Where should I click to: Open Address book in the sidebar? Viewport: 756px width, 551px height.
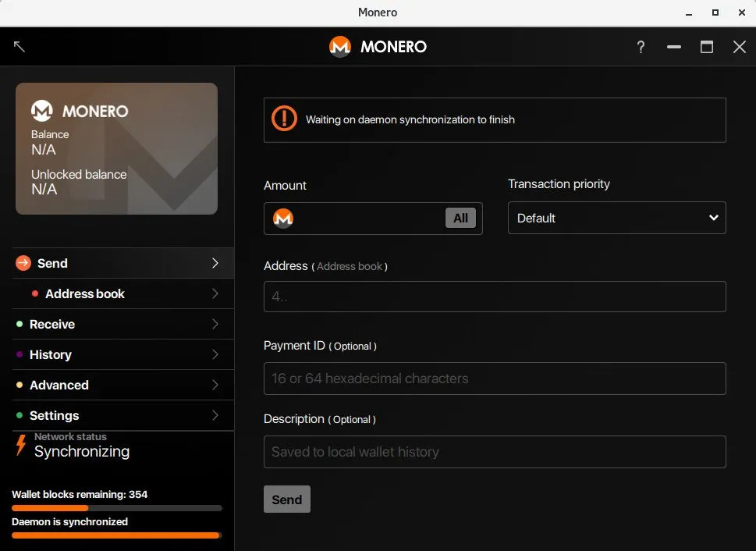[123, 293]
